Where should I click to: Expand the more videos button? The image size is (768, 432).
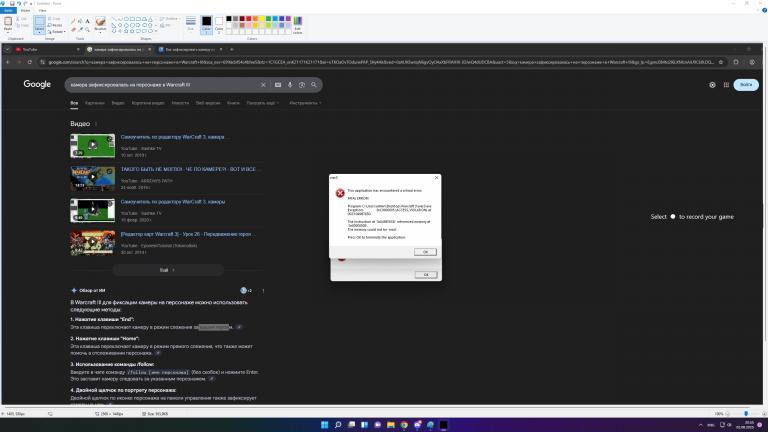(168, 270)
